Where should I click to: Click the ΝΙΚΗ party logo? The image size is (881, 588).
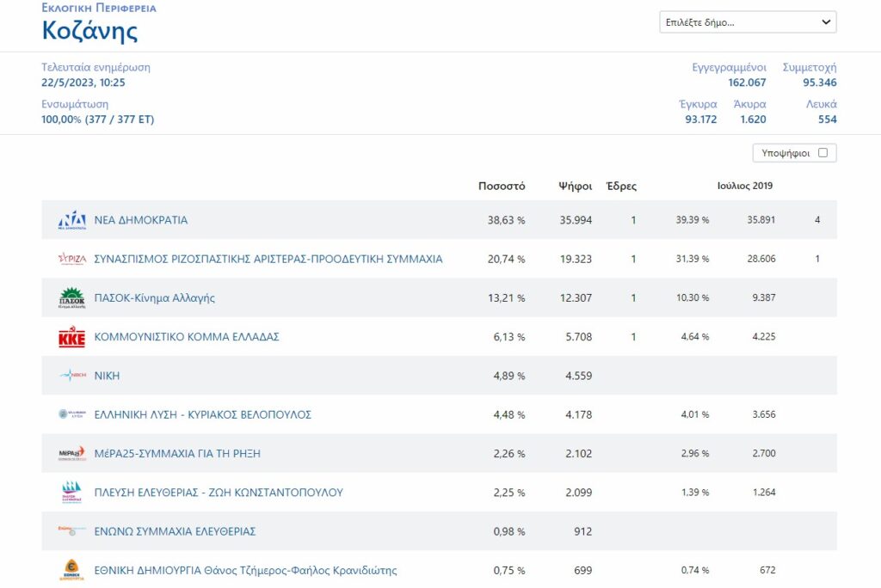pos(71,376)
